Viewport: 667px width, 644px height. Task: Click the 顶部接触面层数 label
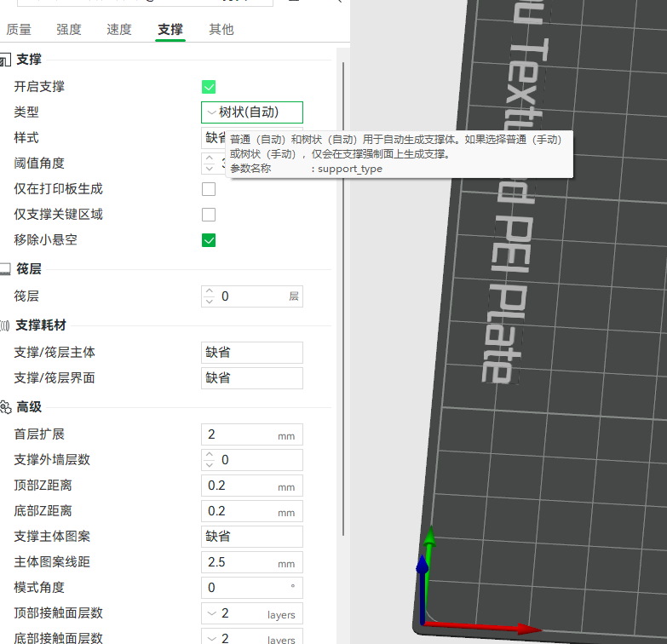[58, 613]
